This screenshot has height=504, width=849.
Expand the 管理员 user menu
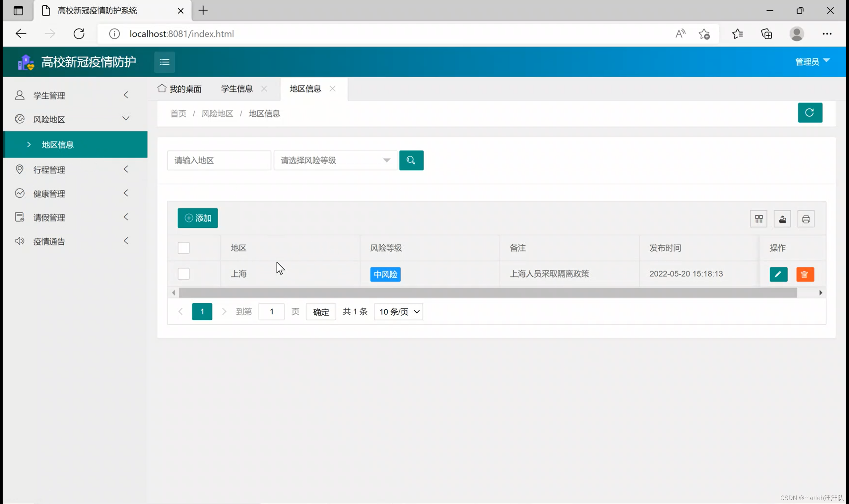tap(812, 62)
